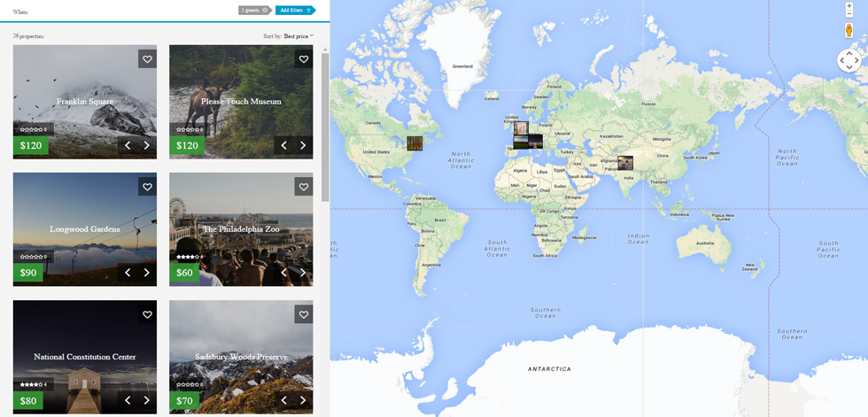Favorite the Sadsbury Woods Preserve listing
868x417 pixels.
pyautogui.click(x=303, y=314)
